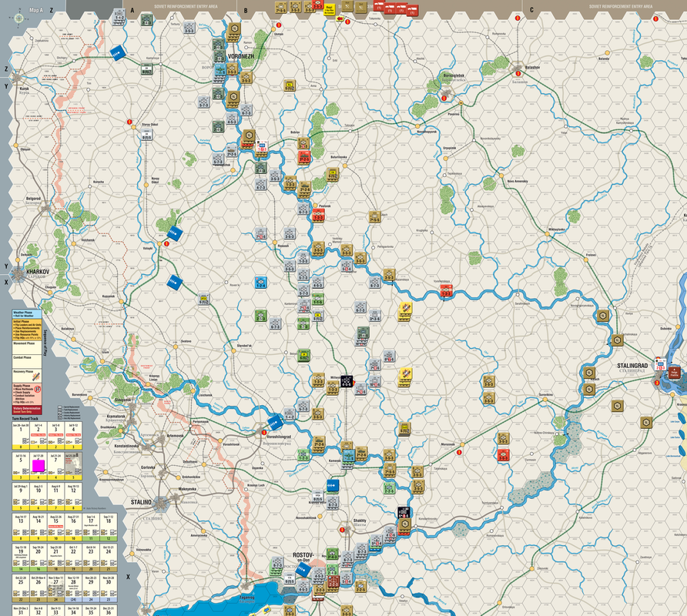Click the Map A label
The image size is (687, 616).
point(36,10)
